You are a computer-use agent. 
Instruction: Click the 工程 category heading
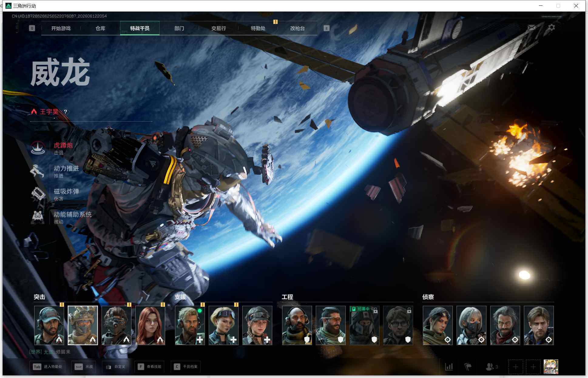tap(287, 297)
